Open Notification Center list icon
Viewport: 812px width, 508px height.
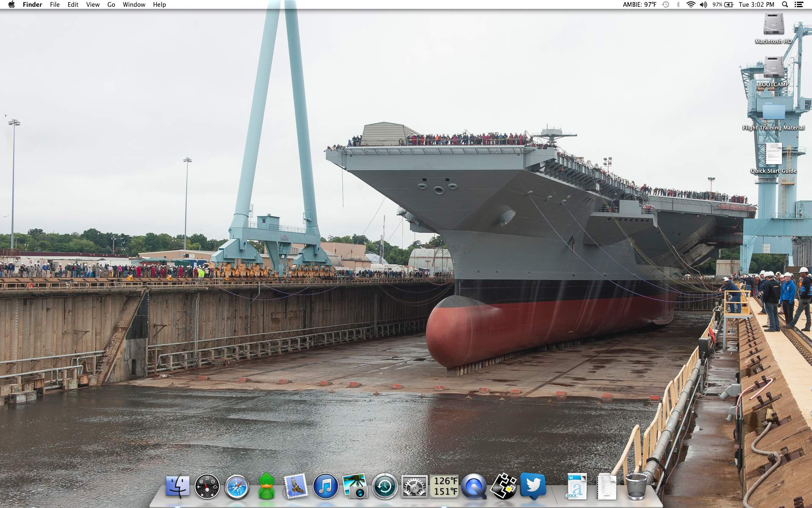[799, 5]
